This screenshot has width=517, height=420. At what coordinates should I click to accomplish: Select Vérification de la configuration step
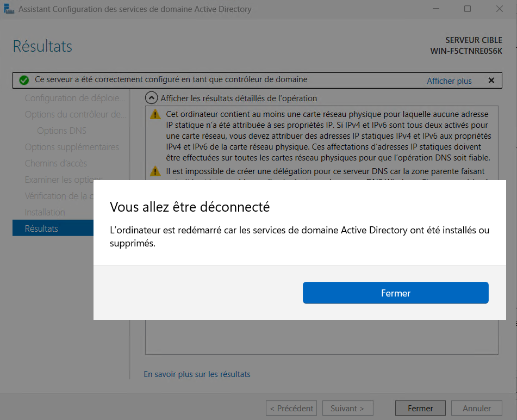click(x=59, y=196)
